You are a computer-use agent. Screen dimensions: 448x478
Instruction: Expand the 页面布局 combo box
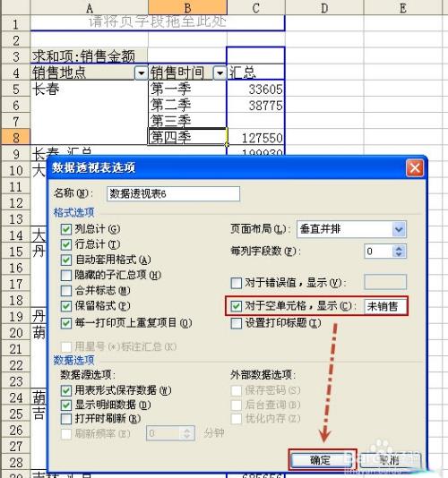pos(399,229)
